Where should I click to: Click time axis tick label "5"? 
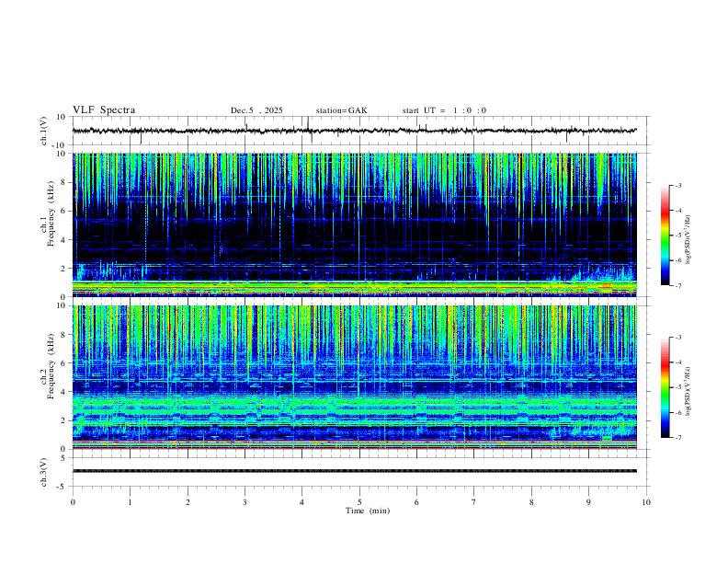pos(359,502)
